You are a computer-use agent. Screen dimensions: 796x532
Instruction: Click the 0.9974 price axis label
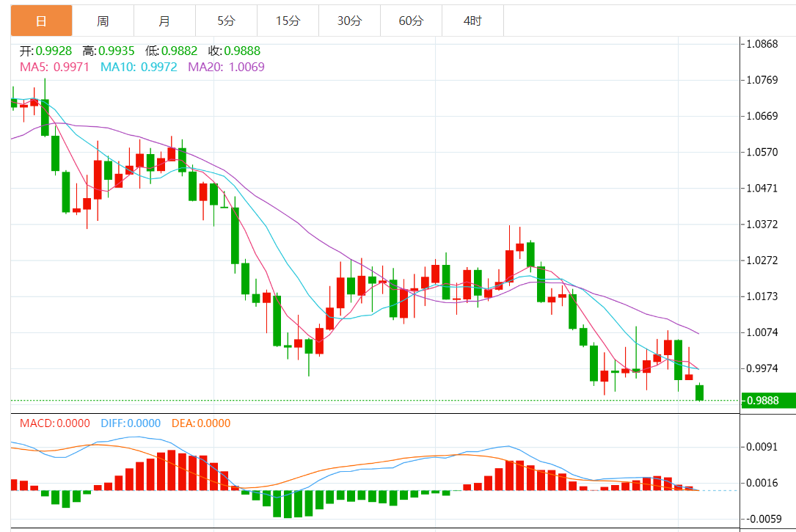point(762,368)
